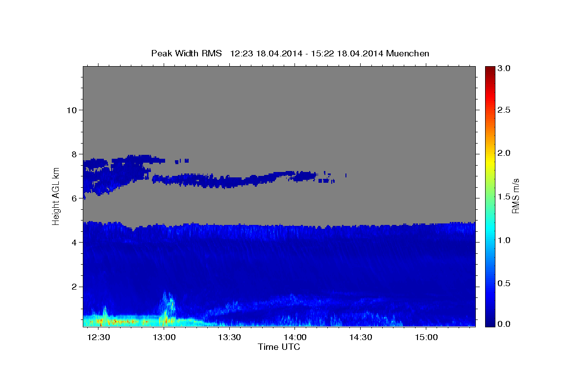Click the colorbar value 0.0
This screenshot has width=588, height=392.
(x=505, y=324)
